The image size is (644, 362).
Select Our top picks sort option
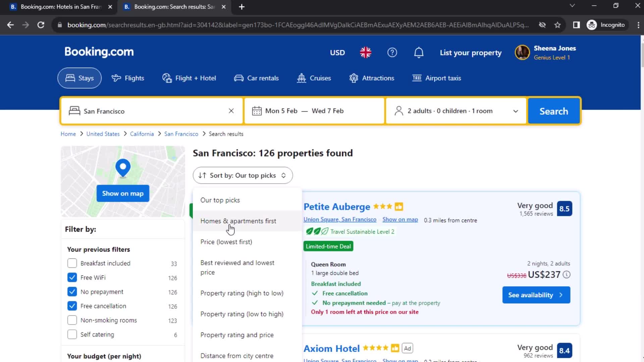[x=247, y=200]
